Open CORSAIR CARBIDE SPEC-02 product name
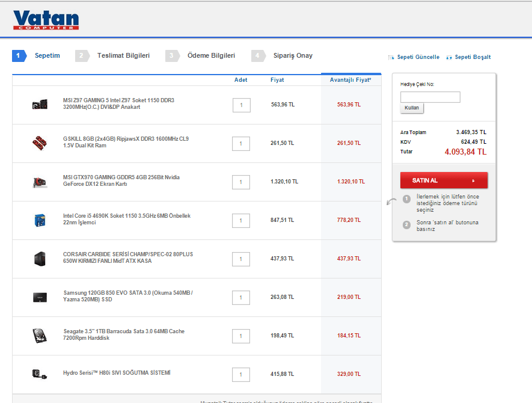The height and width of the screenshot is (403, 532). pos(128,257)
